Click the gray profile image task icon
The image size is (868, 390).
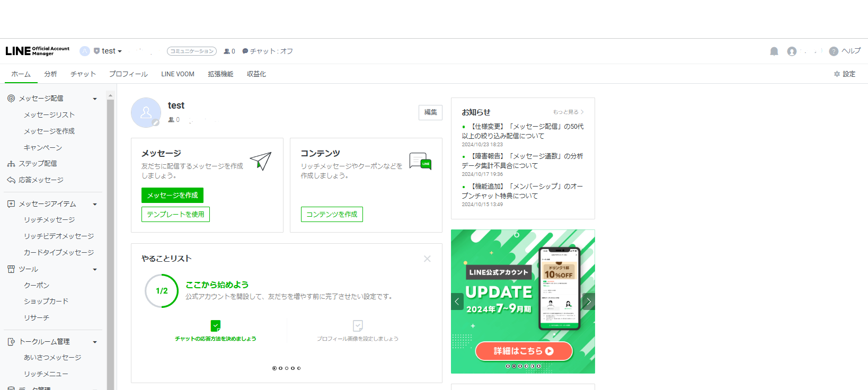pyautogui.click(x=358, y=325)
